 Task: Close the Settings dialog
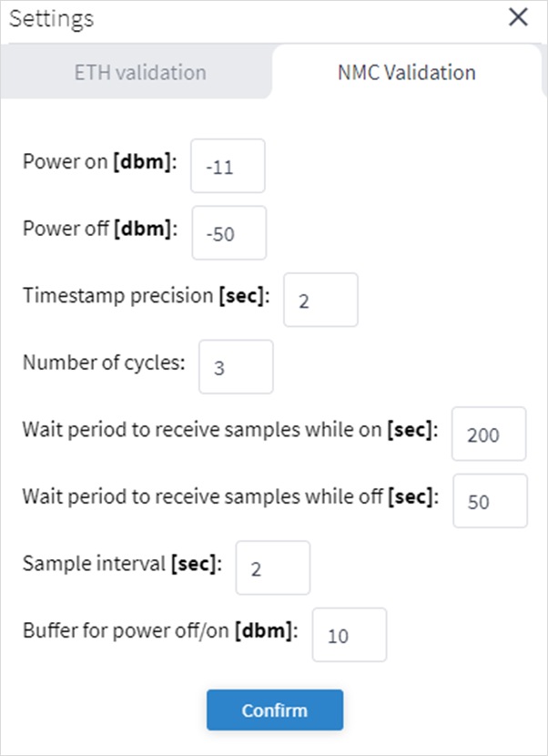click(518, 16)
